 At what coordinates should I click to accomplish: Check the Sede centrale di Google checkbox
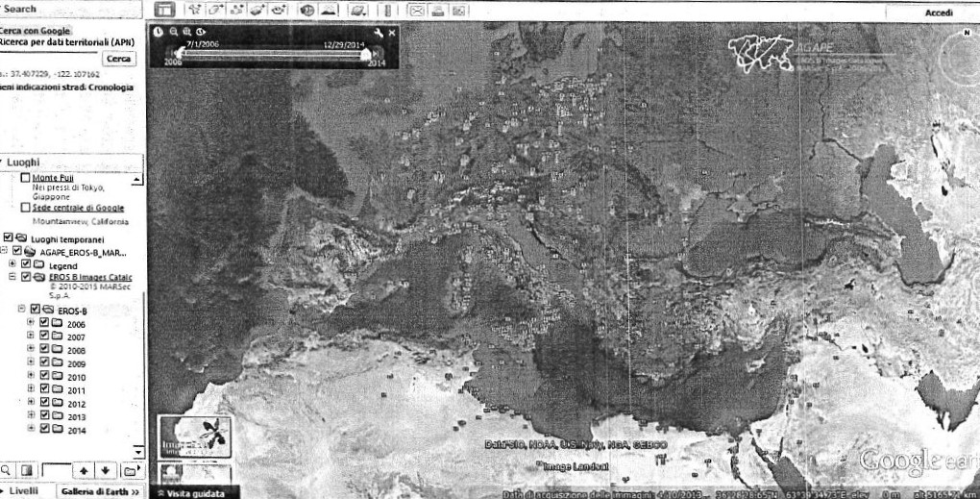(x=25, y=207)
